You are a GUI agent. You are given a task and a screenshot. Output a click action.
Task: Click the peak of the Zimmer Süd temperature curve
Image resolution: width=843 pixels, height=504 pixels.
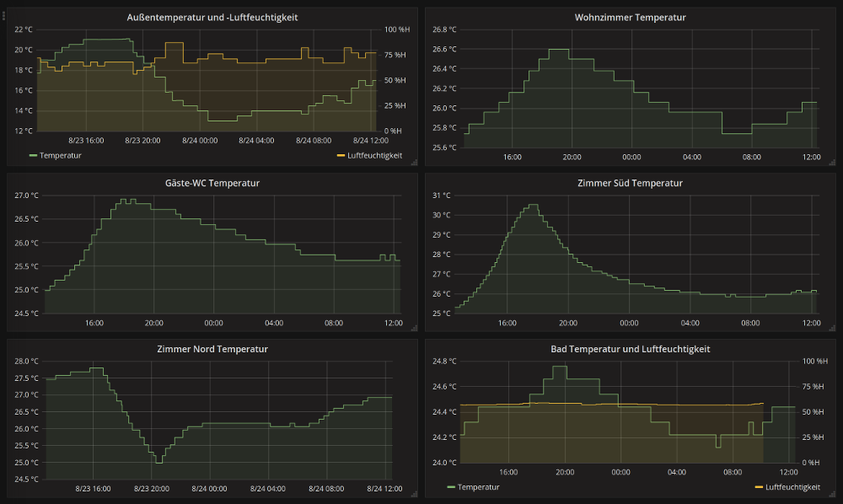(532, 205)
